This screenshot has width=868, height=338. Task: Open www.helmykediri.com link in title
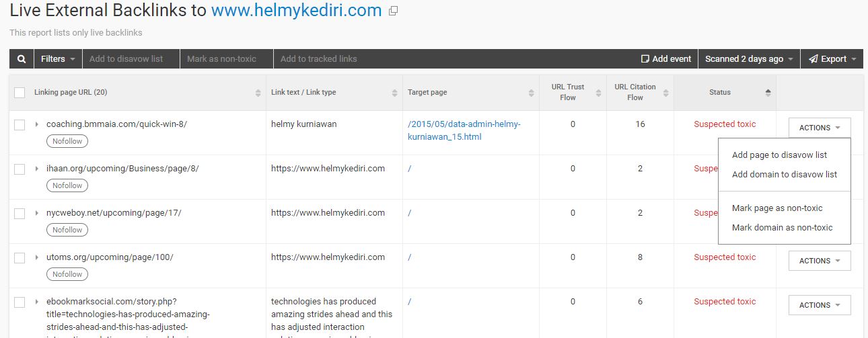click(296, 11)
